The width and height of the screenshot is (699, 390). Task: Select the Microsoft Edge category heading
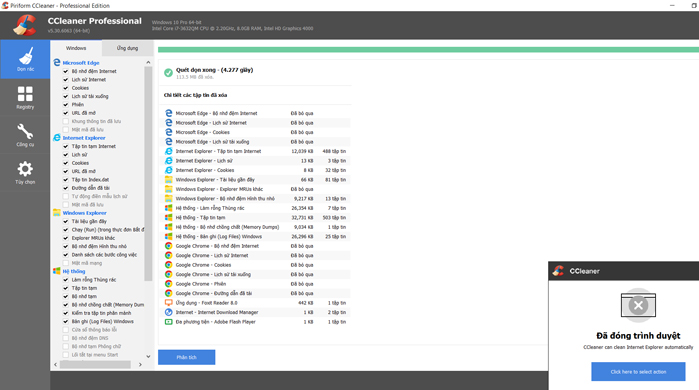[81, 63]
